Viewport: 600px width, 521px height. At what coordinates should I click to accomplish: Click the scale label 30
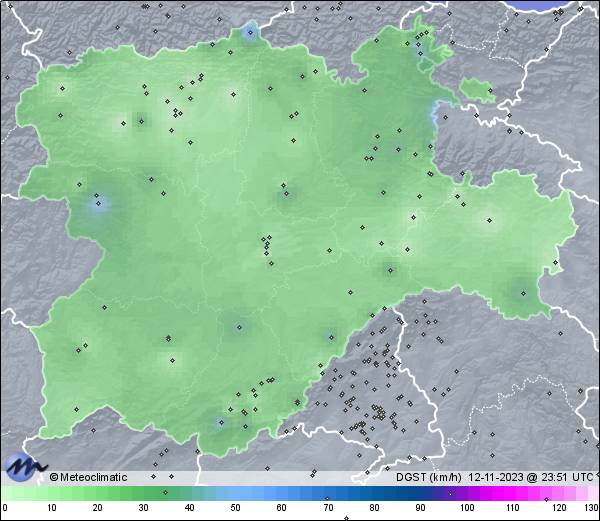coord(143,508)
